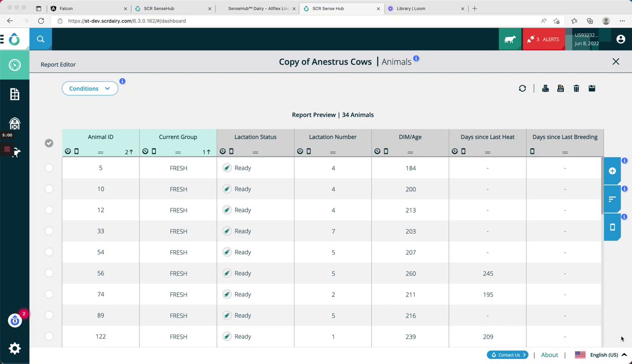Image resolution: width=632 pixels, height=364 pixels.
Task: Show info tooltip next to Conditions
Action: click(122, 81)
